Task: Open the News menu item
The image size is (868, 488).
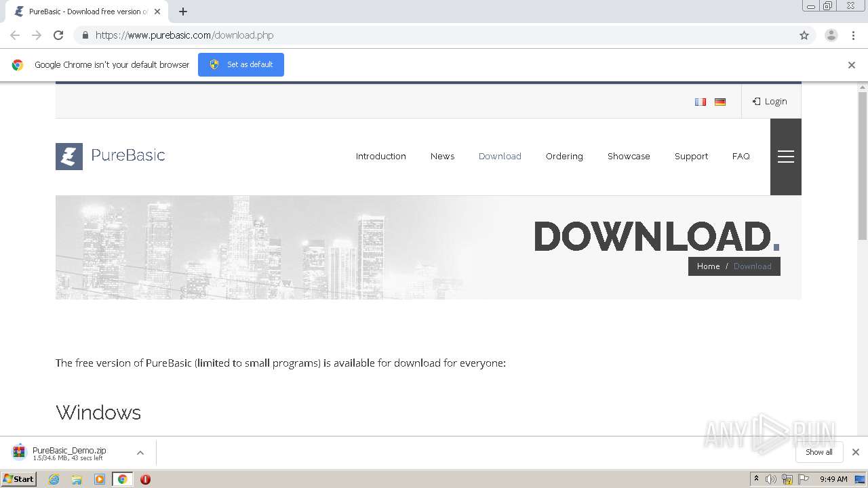Action: coord(442,156)
